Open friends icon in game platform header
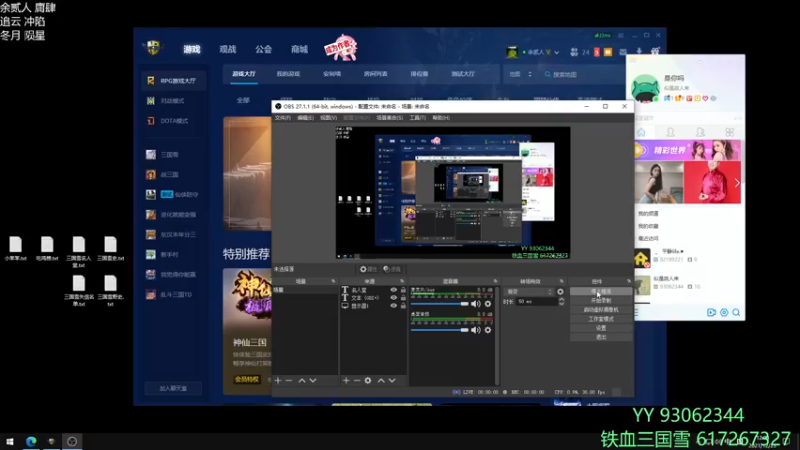Viewport: 800px width, 450px height. [x=574, y=52]
